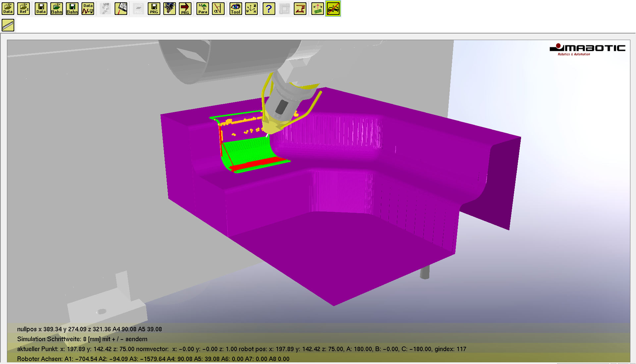
Task: Click the laser pointer on sheet icon
Action: pos(121,9)
